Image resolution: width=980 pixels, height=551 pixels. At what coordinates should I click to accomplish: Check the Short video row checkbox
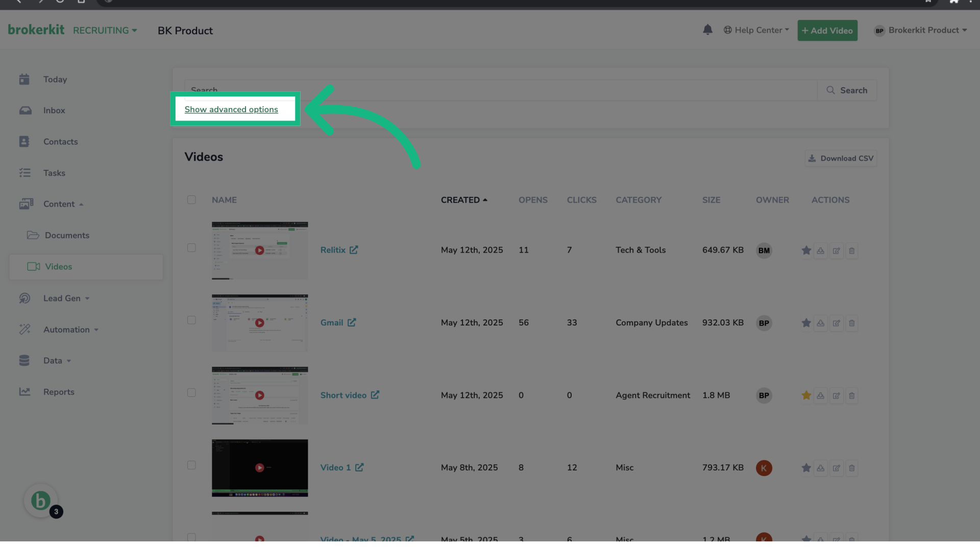191,392
